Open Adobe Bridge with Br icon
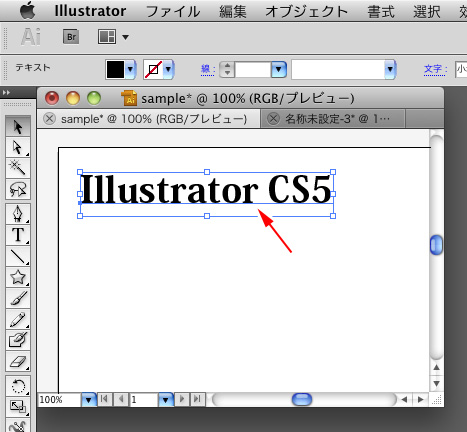This screenshot has height=432, width=467. pos(71,37)
